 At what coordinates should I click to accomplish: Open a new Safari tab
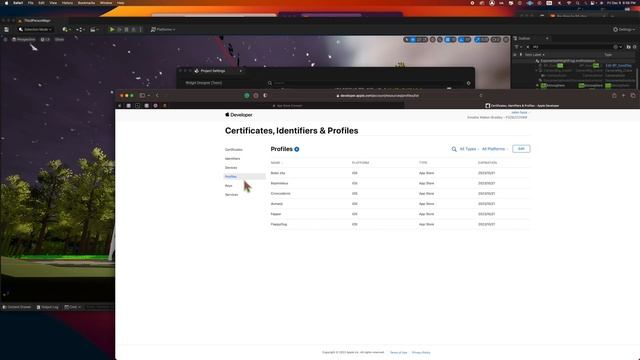coord(623,96)
